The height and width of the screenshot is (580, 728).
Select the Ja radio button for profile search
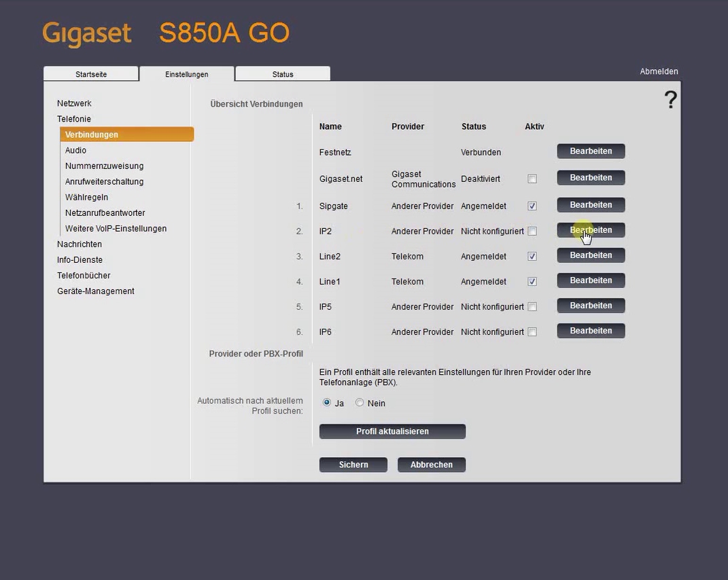click(x=326, y=402)
